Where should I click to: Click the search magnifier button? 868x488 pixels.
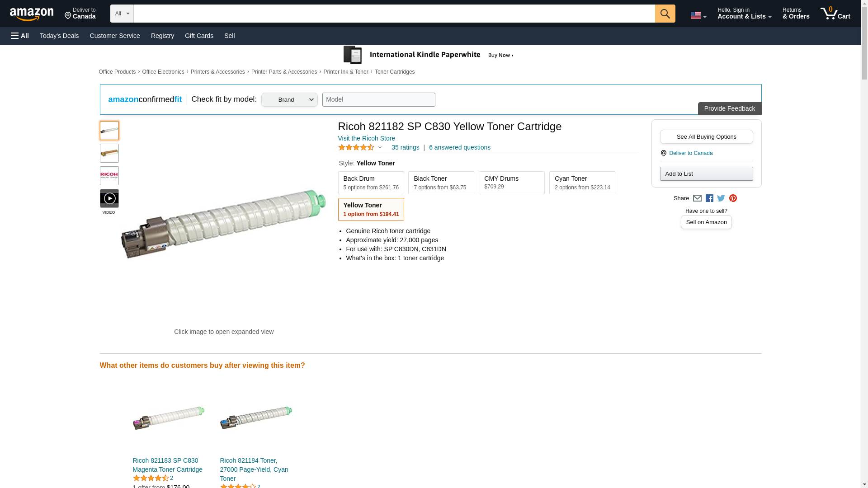coord(665,14)
